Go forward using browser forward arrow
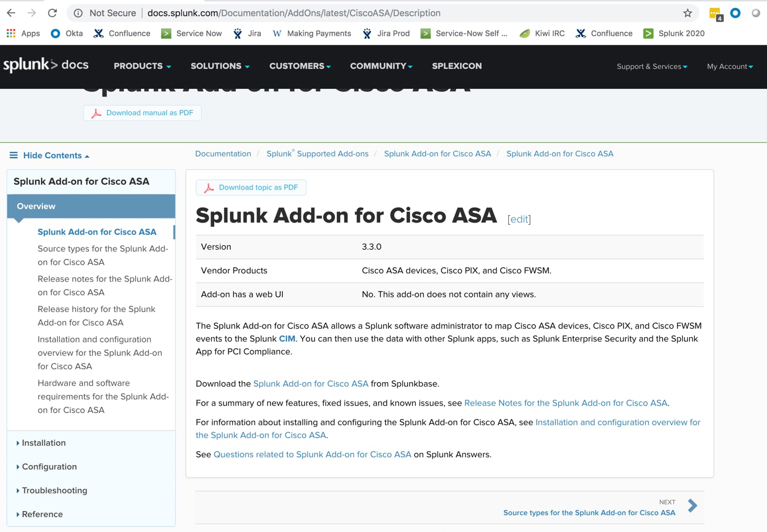The image size is (767, 532). pos(32,13)
